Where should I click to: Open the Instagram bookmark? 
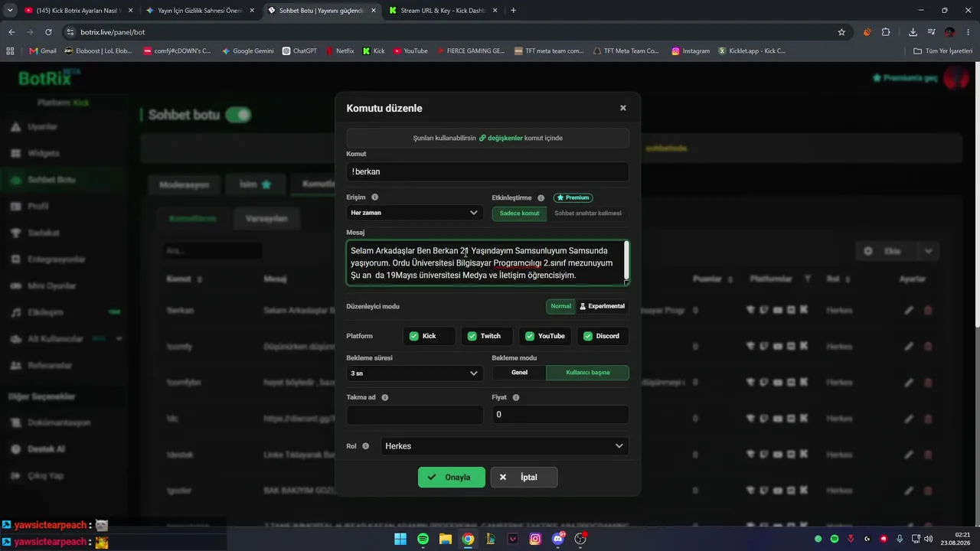point(691,51)
